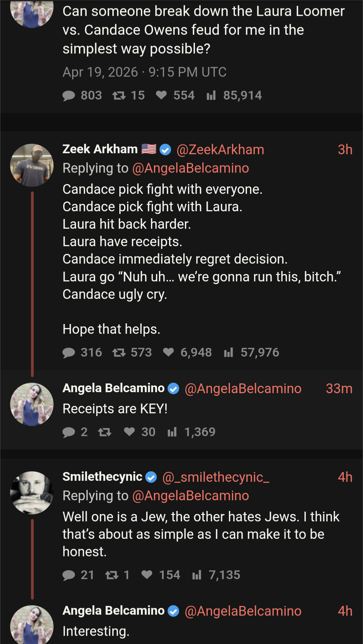Click Angela Belcamino's avatar beside "Receipts are KEY!"
The width and height of the screenshot is (363, 644).
[x=32, y=404]
